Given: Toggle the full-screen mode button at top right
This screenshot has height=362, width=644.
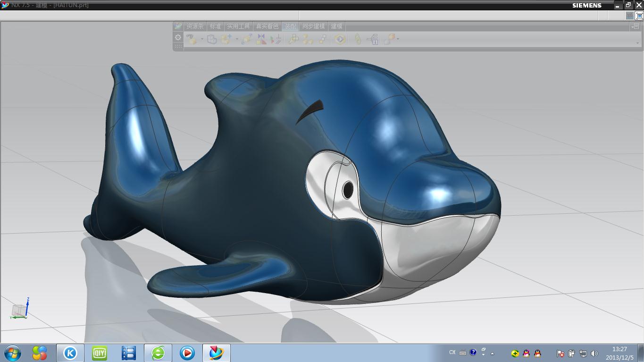Looking at the screenshot, I should [639, 16].
